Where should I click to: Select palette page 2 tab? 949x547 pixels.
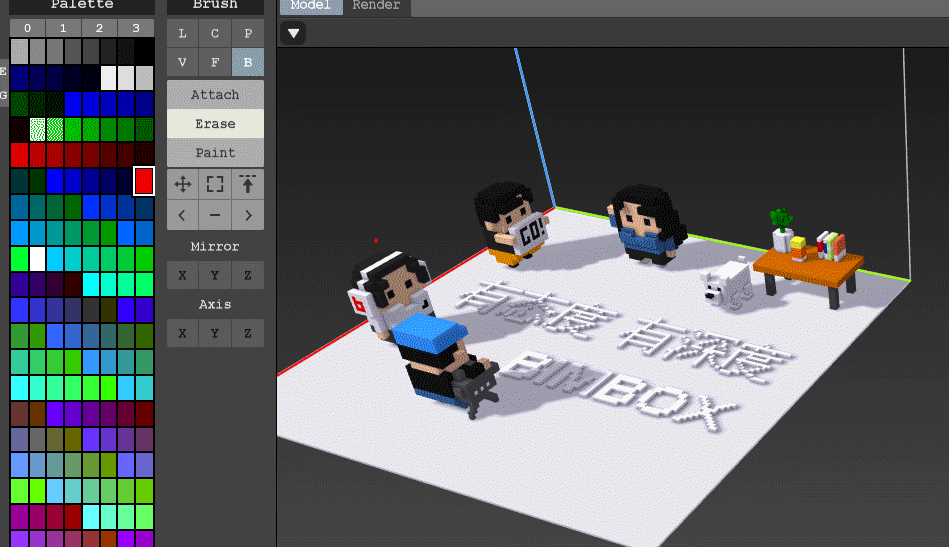(99, 28)
